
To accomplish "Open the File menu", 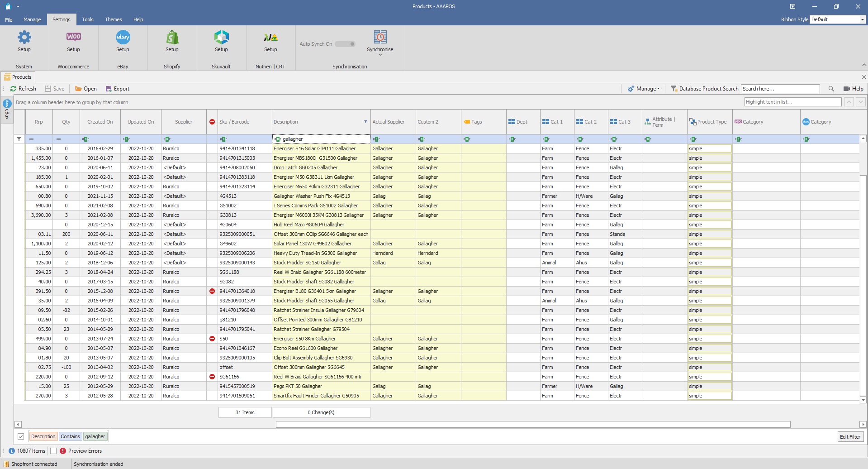I will click(x=9, y=19).
